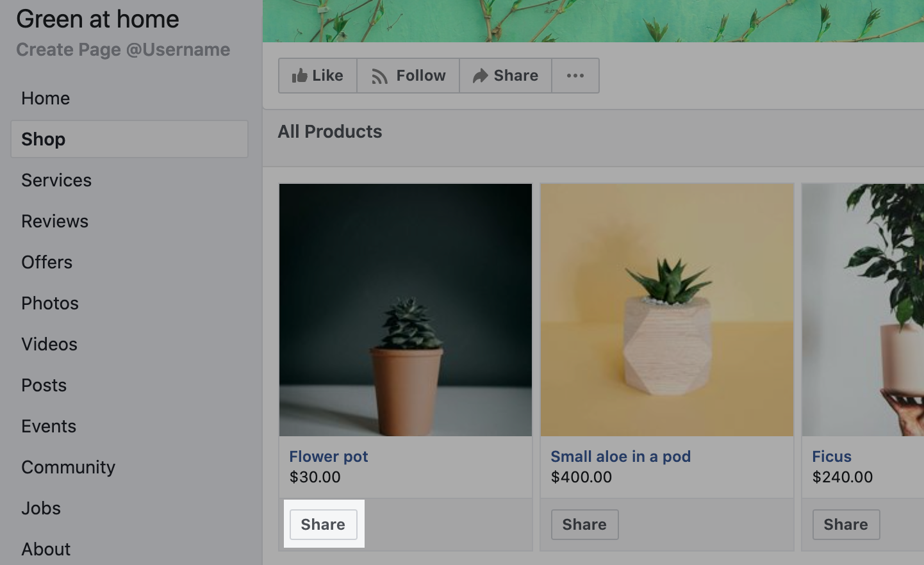
Task: Select the Photos section in the sidebar
Action: [49, 303]
